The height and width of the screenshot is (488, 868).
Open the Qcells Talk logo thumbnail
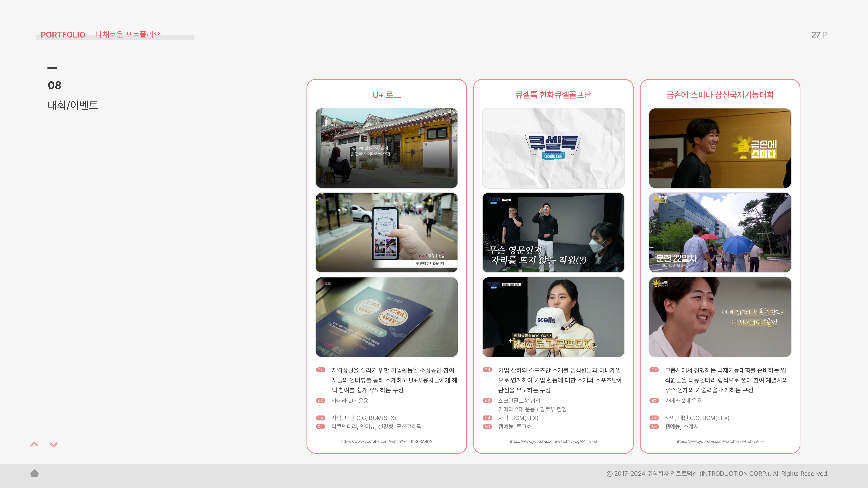click(553, 148)
